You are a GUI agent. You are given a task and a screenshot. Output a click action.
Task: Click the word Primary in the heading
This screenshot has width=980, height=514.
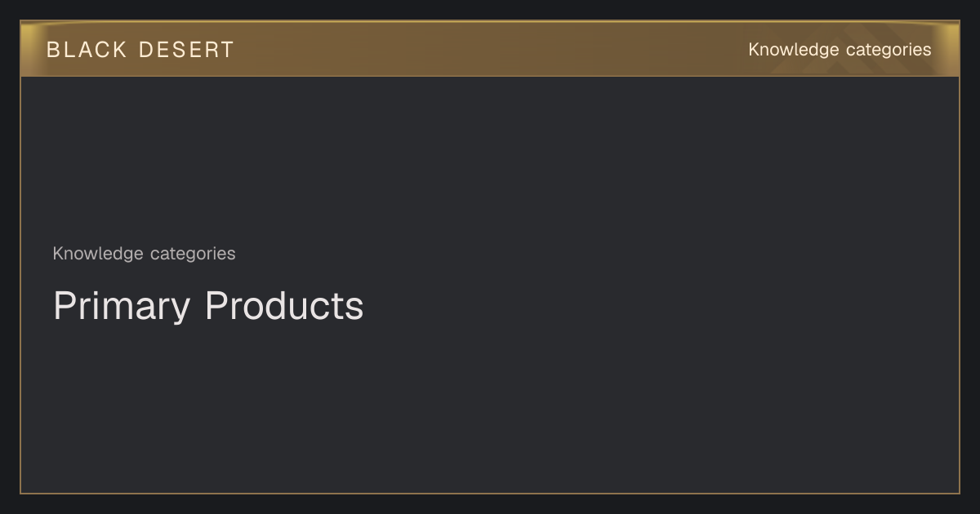click(x=122, y=307)
